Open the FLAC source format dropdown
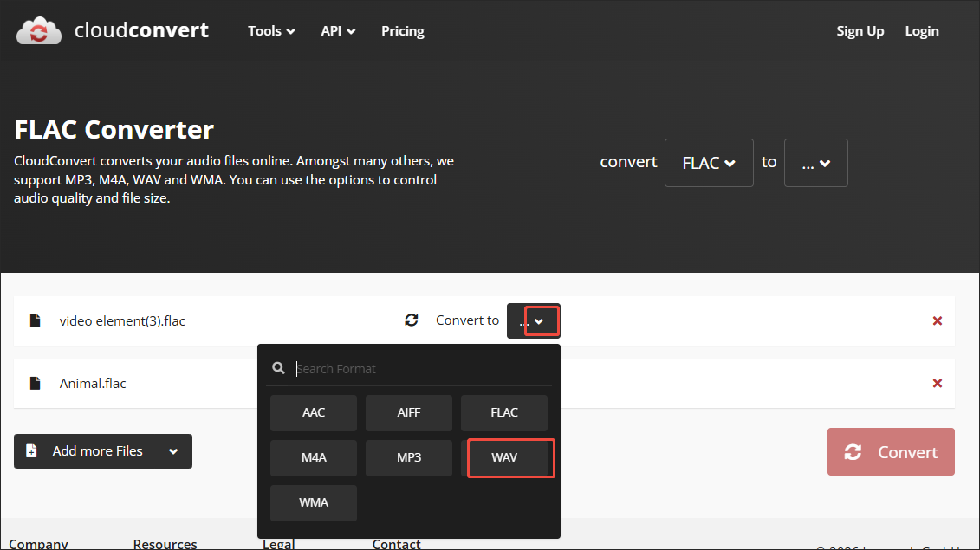 pyautogui.click(x=709, y=162)
